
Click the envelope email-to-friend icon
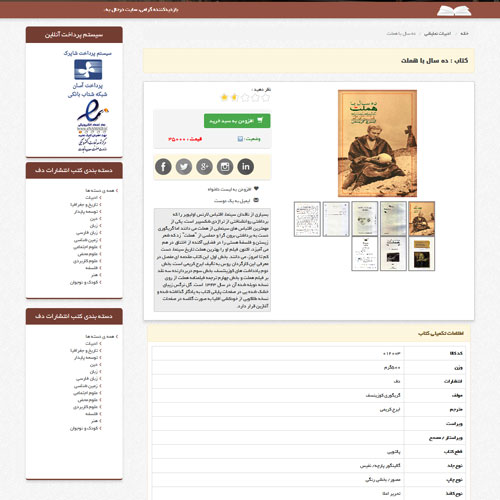point(256,200)
